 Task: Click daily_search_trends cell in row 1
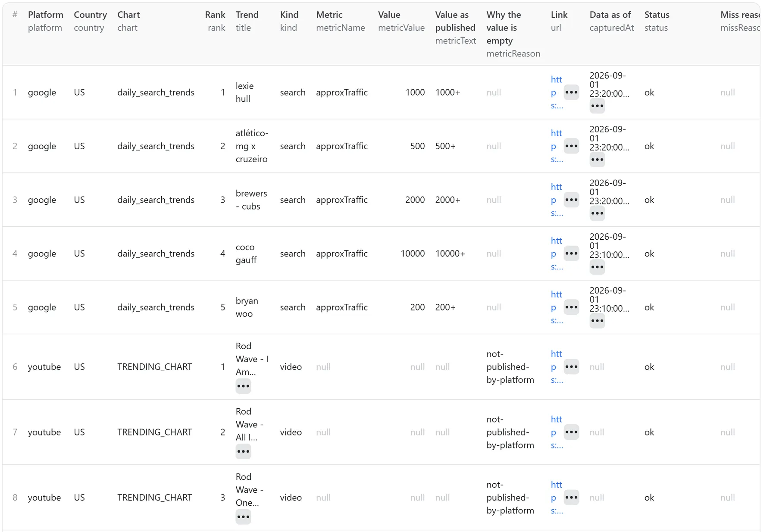156,92
